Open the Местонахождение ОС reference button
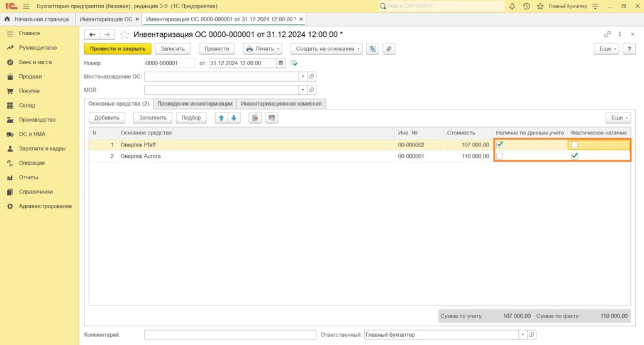The image size is (644, 345). pyautogui.click(x=312, y=77)
